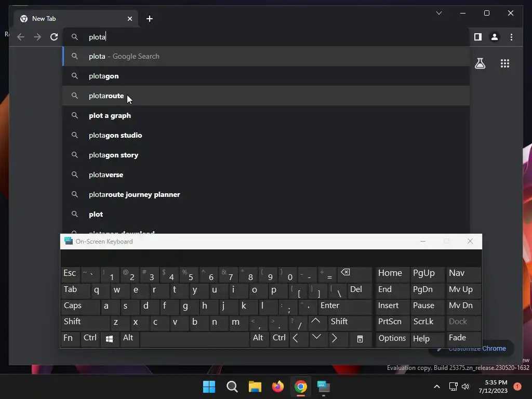Viewport: 532px width, 399px height.
Task: Open the Chrome profile avatar menu
Action: coord(495,37)
